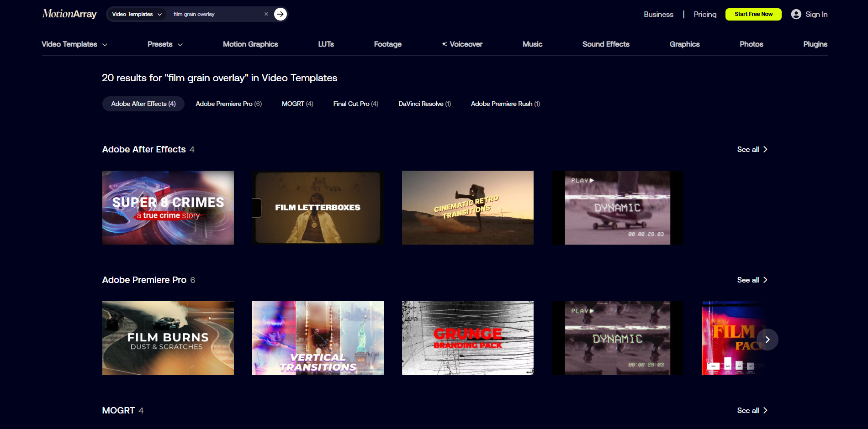Open the MotionArray home logo

69,14
